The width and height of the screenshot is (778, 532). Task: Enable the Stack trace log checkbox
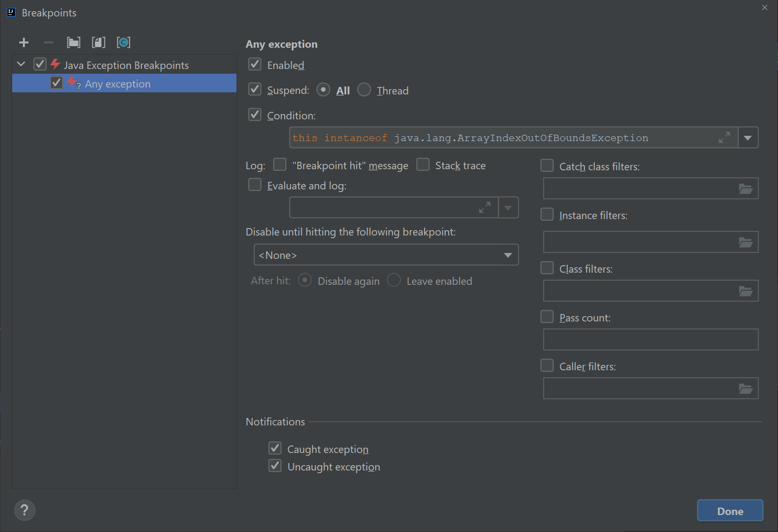[x=423, y=165]
